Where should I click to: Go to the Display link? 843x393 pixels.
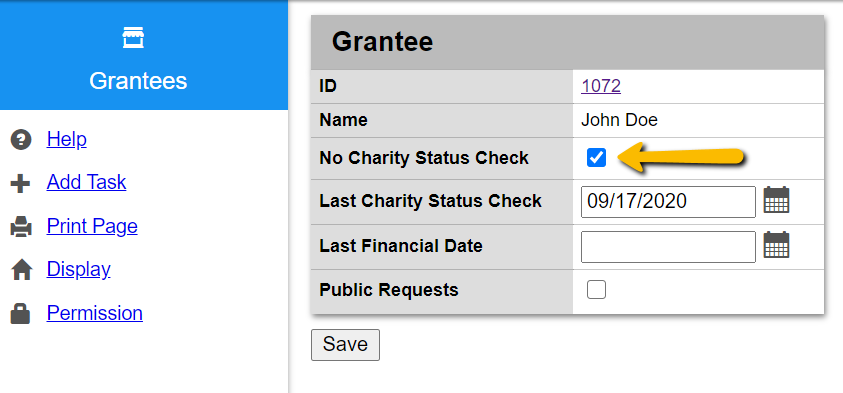[x=78, y=269]
